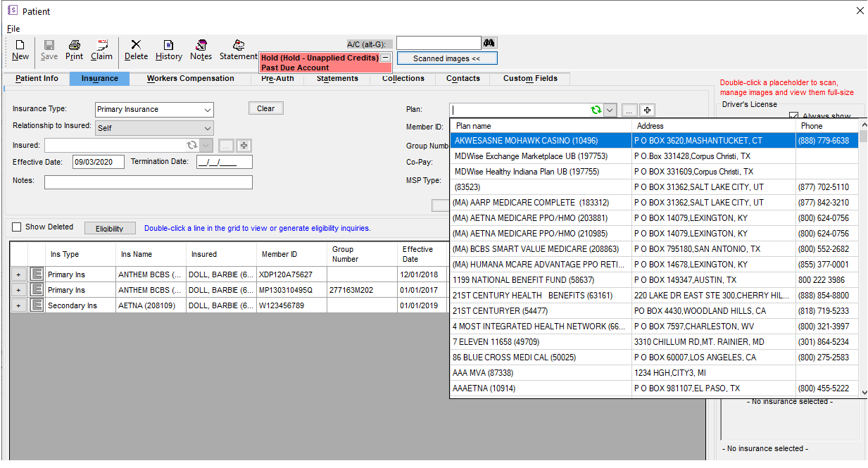
Task: Click the Clear button
Action: point(265,108)
